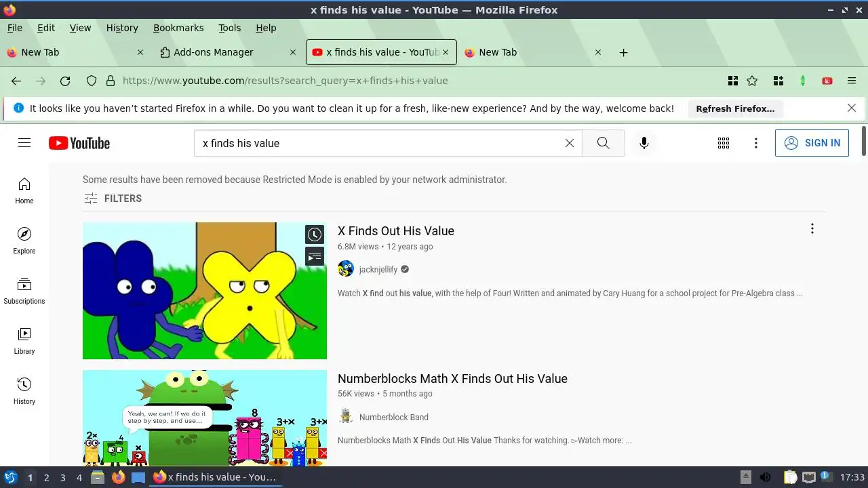This screenshot has height=488, width=868.
Task: Switch to workspace 3 in taskbar
Action: [63, 477]
